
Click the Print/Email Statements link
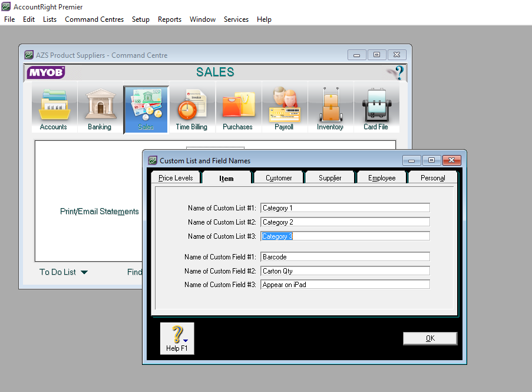pyautogui.click(x=100, y=212)
